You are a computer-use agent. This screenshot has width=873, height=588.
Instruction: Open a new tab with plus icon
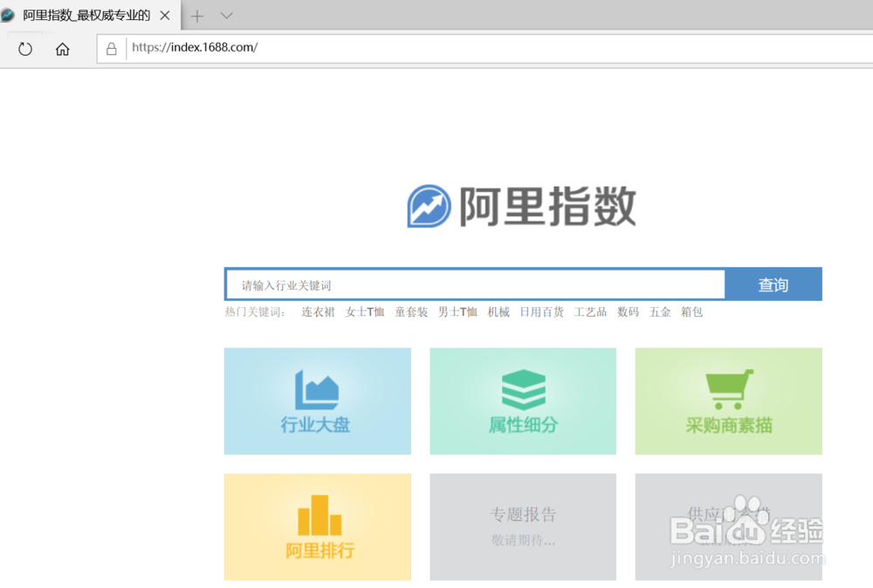coord(197,16)
